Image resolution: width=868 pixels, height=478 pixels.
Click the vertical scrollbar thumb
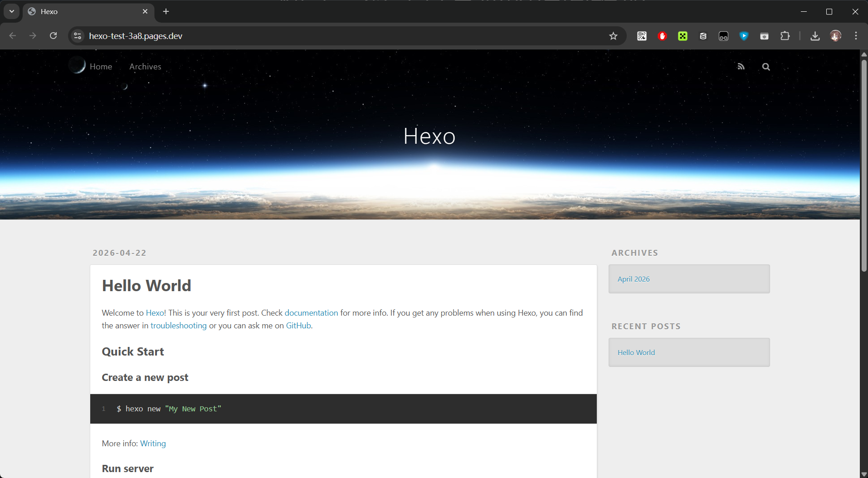(864, 166)
